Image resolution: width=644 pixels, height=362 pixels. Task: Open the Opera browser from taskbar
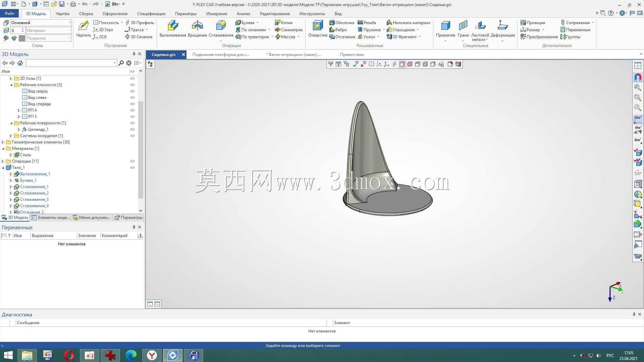pos(69,355)
